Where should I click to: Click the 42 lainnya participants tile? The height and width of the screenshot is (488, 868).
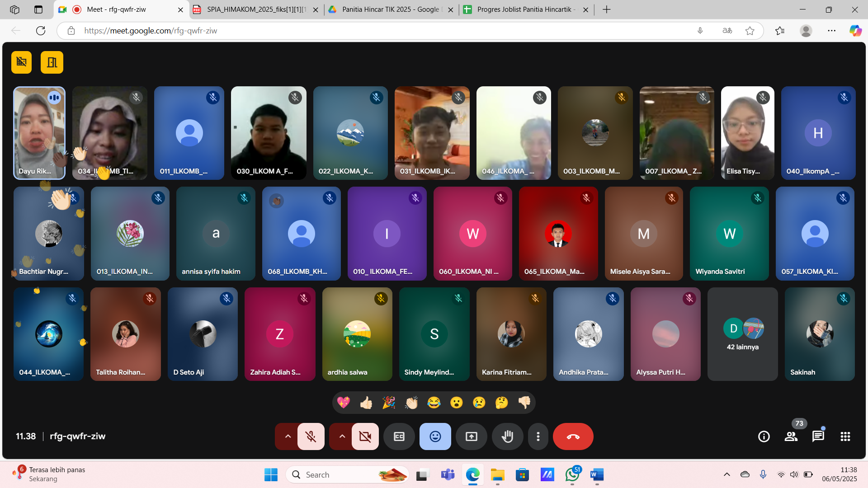743,334
